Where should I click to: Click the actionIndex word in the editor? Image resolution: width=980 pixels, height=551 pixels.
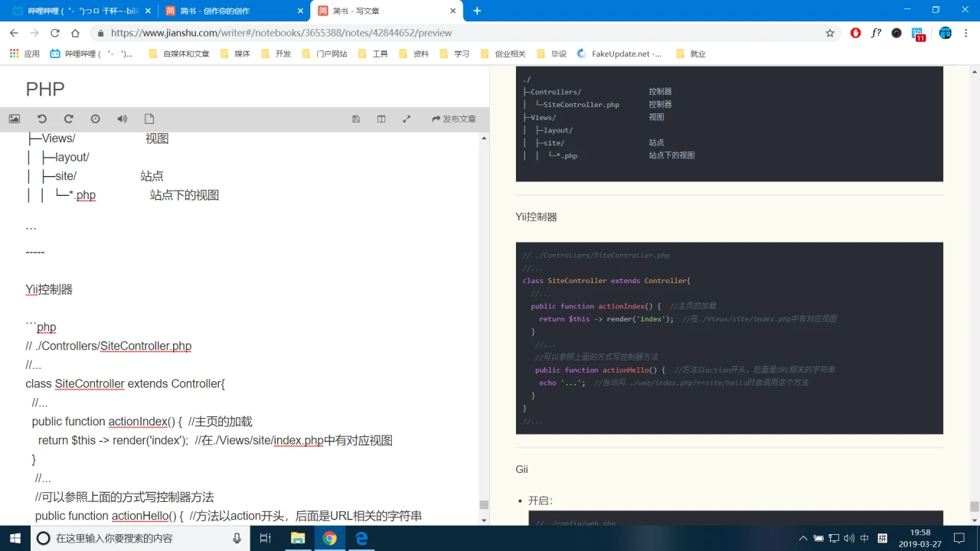tap(138, 421)
